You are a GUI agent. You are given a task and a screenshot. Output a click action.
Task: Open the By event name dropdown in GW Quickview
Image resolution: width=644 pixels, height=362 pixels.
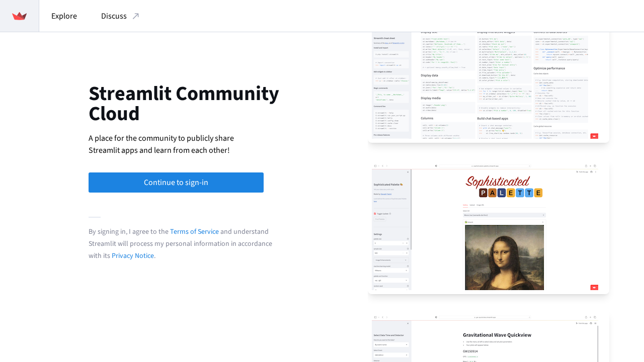[x=391, y=345]
